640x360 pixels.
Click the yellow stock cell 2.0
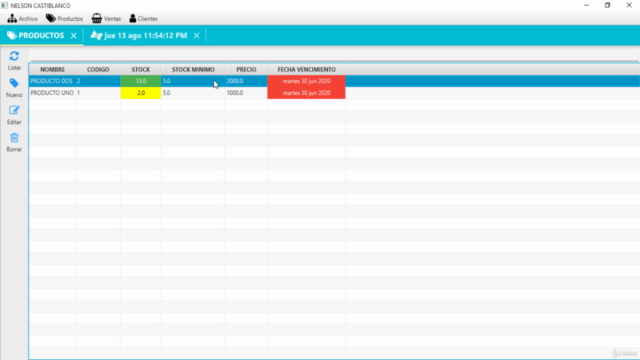point(141,93)
